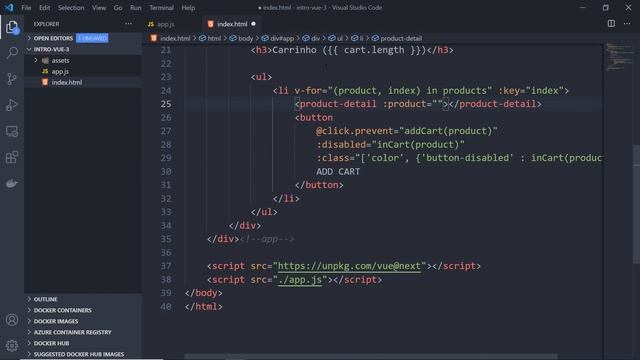Click the VS Code logo icon
The width and height of the screenshot is (640, 360).
click(x=9, y=7)
